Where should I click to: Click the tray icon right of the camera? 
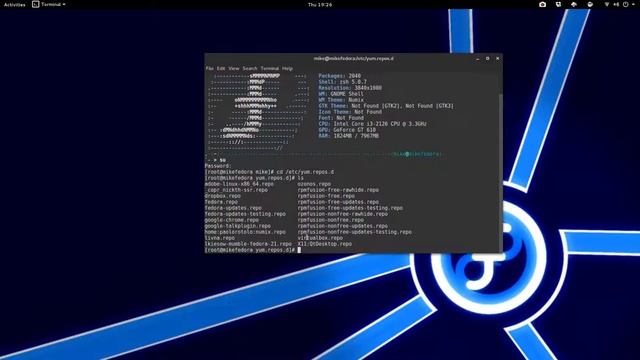click(x=558, y=4)
